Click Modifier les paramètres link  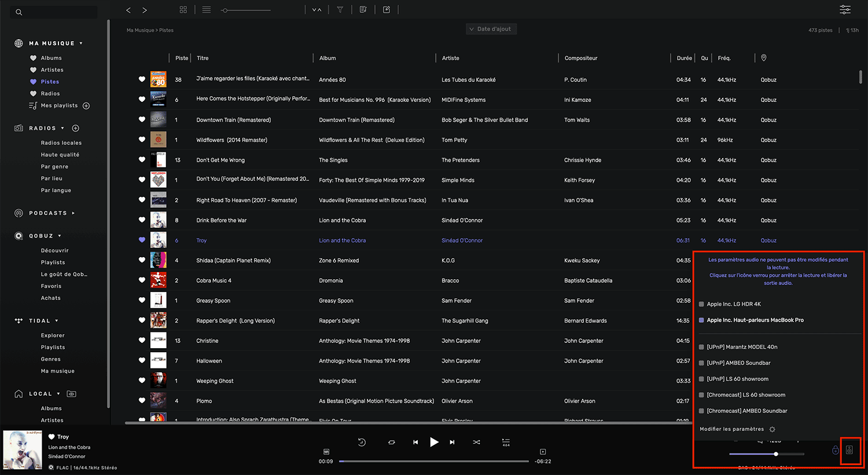point(731,429)
